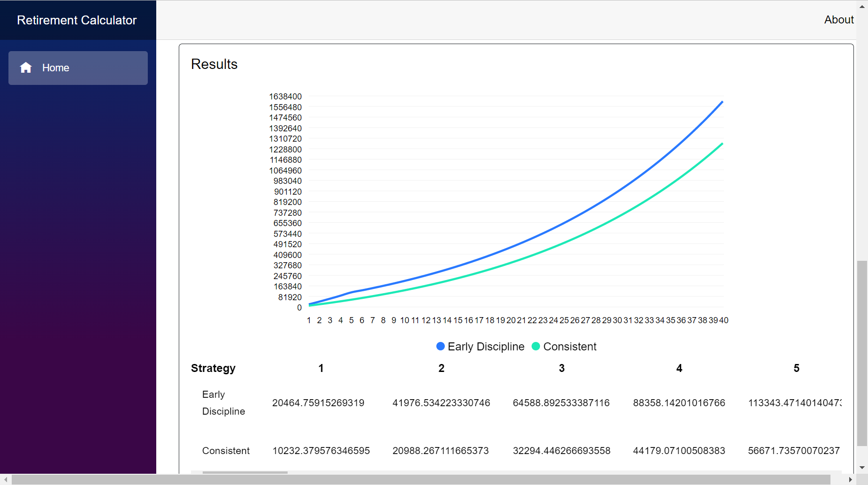Click cell value 41976.534223330746
Screen dimensions: 868x485
[x=441, y=403]
